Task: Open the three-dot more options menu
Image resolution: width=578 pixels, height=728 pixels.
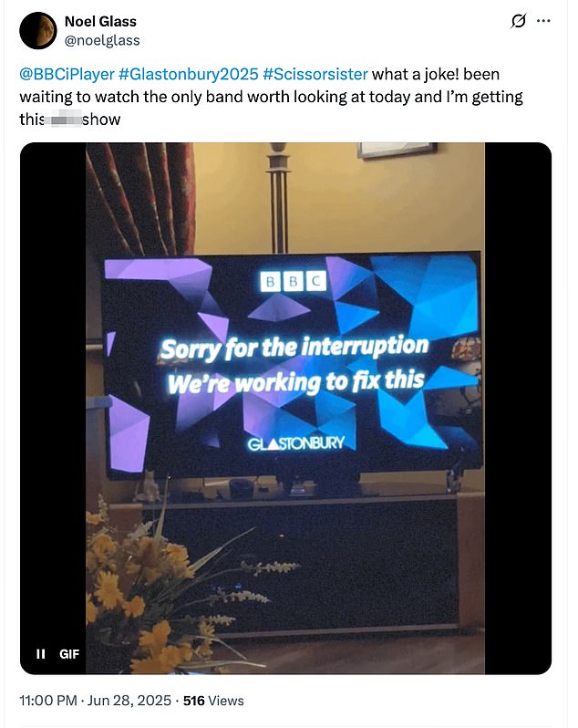Action: point(543,21)
